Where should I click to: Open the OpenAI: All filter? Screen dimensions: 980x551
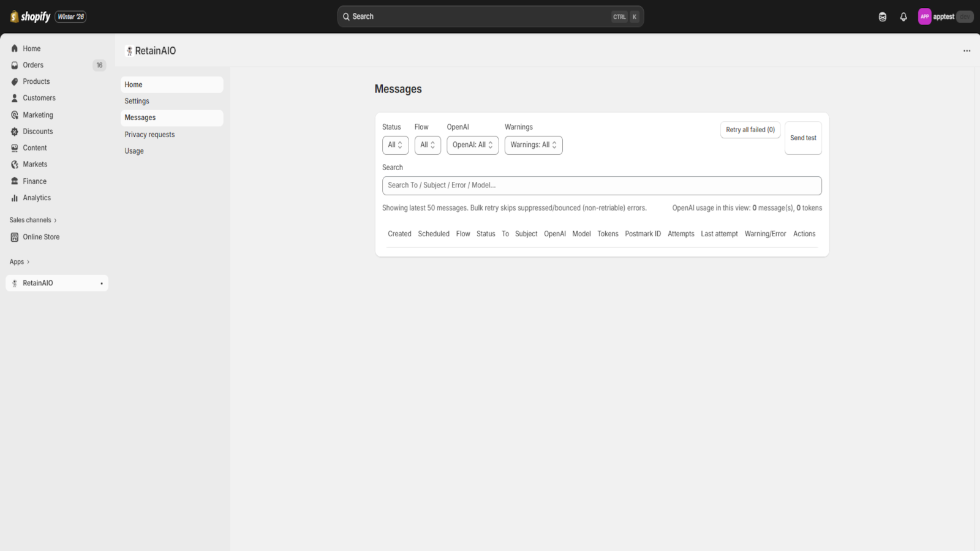coord(472,145)
